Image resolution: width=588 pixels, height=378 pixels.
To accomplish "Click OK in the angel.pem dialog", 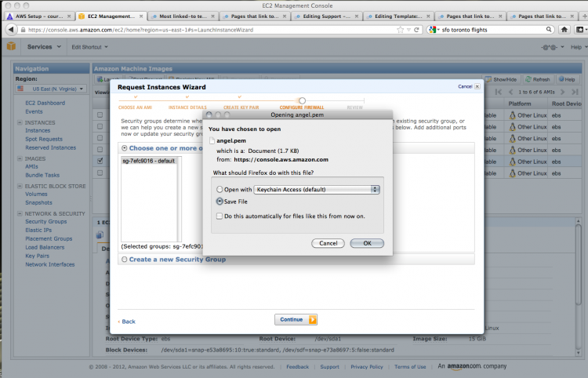I will pyautogui.click(x=367, y=243).
